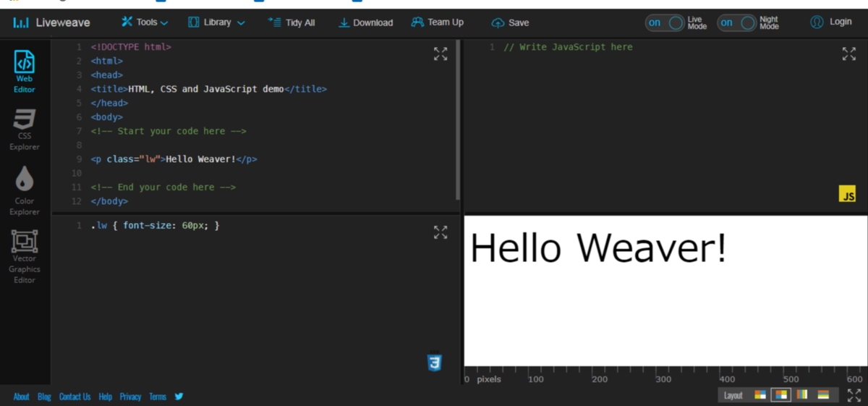The height and width of the screenshot is (406, 868).
Task: Click the Layout label
Action: (733, 395)
